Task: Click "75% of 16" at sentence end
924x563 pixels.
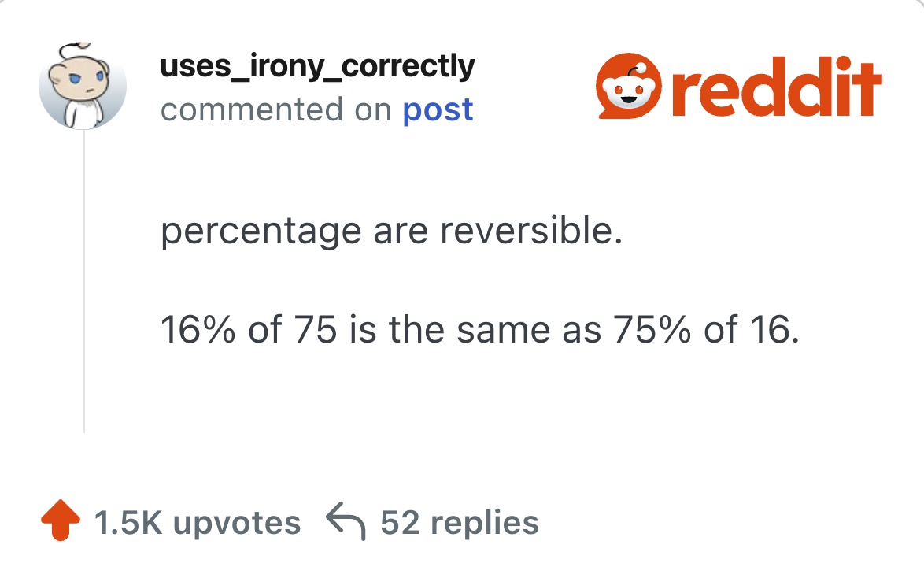Action: tap(699, 331)
